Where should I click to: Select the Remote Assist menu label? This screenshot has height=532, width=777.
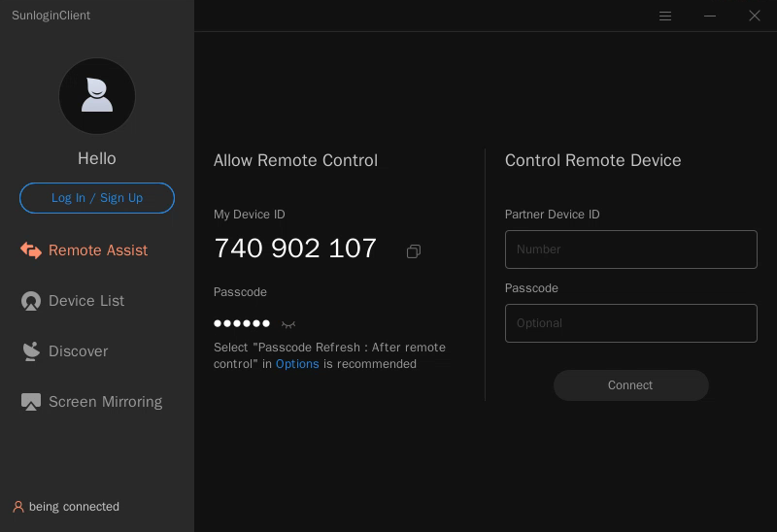pos(98,250)
